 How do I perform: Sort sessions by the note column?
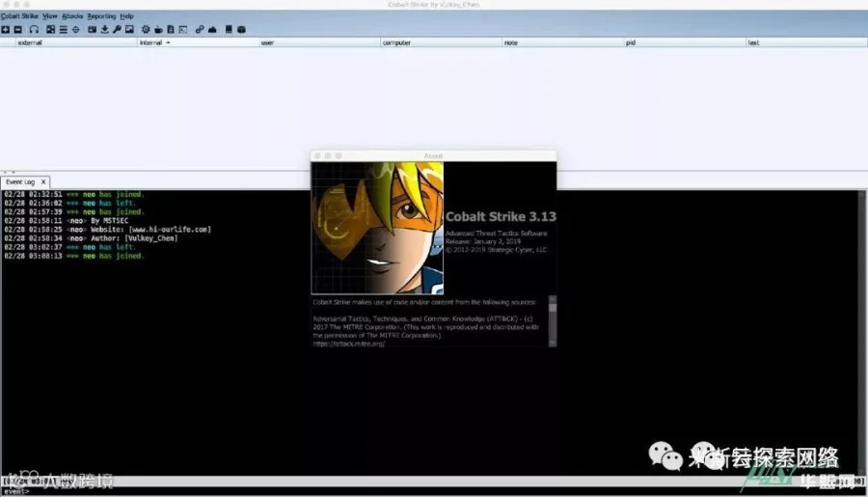(x=563, y=42)
